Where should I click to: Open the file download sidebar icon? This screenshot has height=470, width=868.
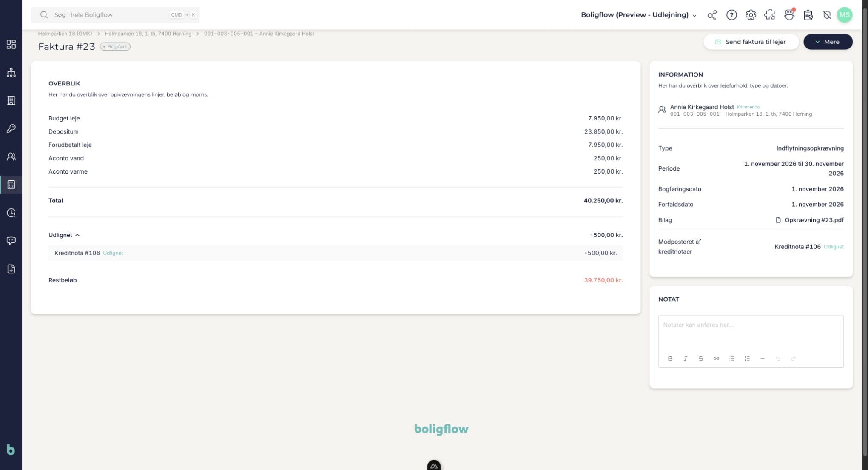(x=11, y=269)
